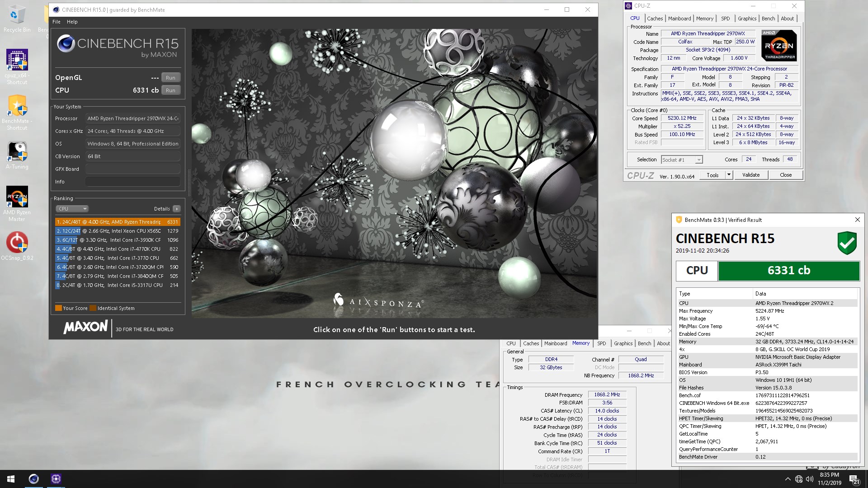Switch to Mainboard tab in top CPU-Z
The width and height of the screenshot is (868, 488).
[x=679, y=19]
